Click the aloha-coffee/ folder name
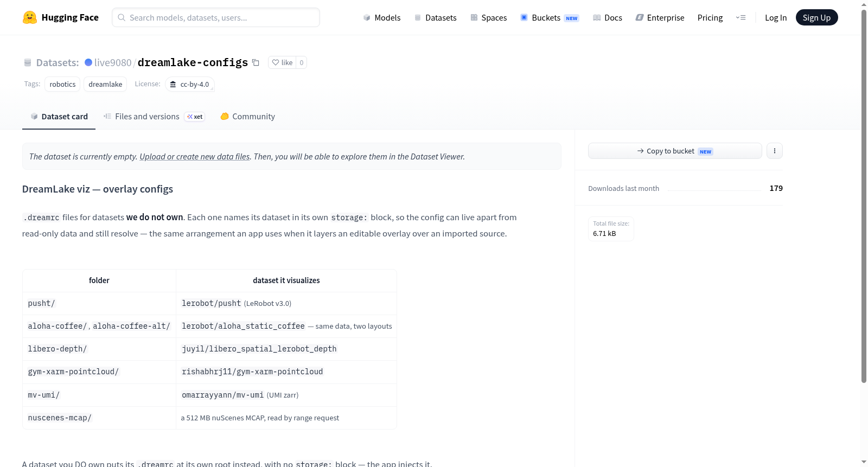 coord(58,326)
